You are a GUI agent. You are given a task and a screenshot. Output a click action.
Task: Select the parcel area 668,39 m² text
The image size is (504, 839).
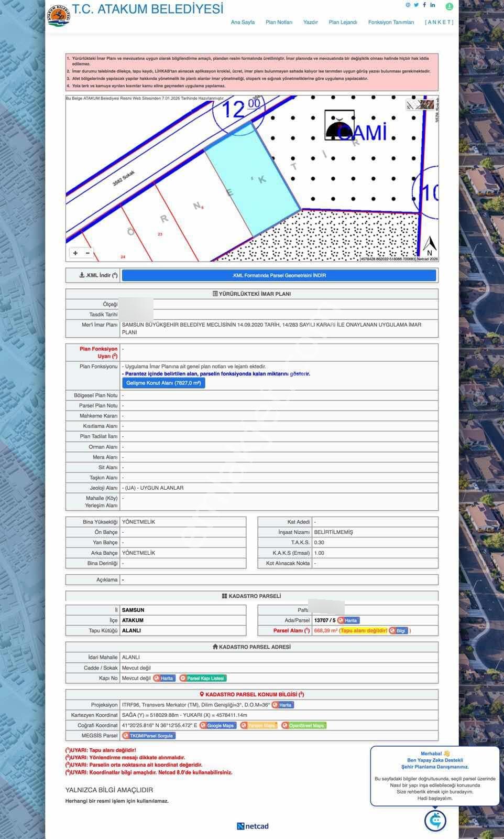[326, 631]
